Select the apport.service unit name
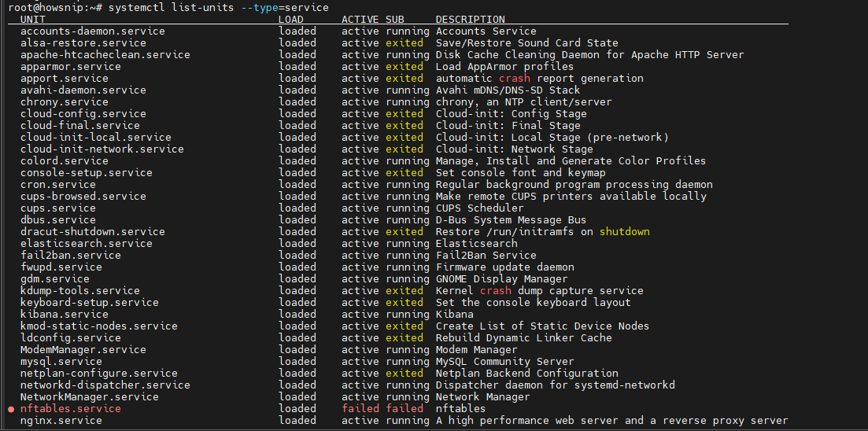 (x=65, y=78)
